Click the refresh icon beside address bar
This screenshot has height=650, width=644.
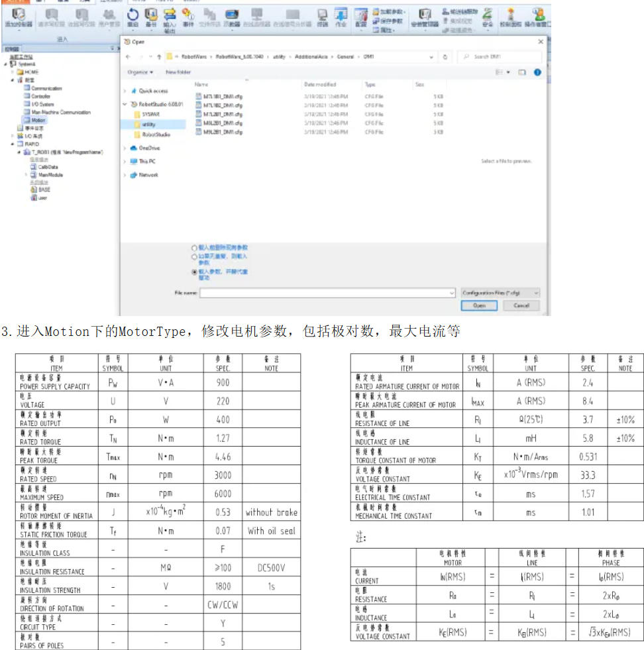tap(445, 57)
